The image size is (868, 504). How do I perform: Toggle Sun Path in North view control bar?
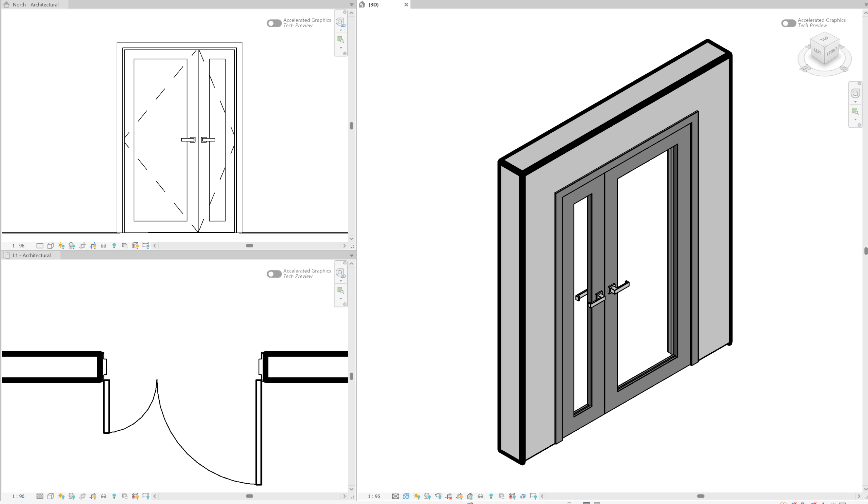tap(61, 246)
